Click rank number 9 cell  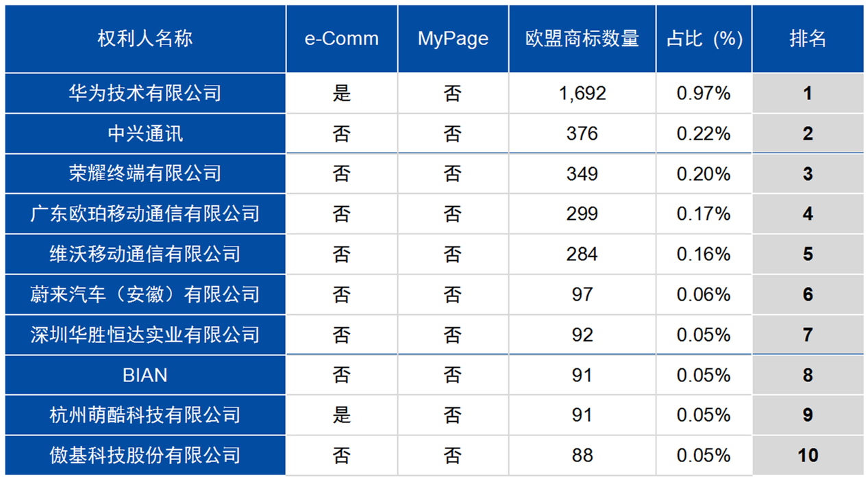pyautogui.click(x=808, y=415)
